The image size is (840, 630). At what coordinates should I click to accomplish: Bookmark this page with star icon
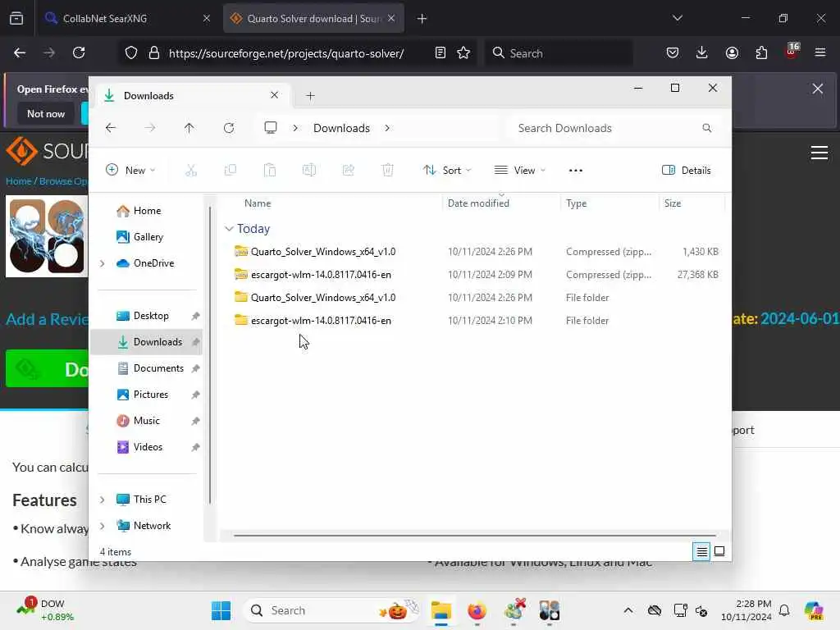click(463, 52)
